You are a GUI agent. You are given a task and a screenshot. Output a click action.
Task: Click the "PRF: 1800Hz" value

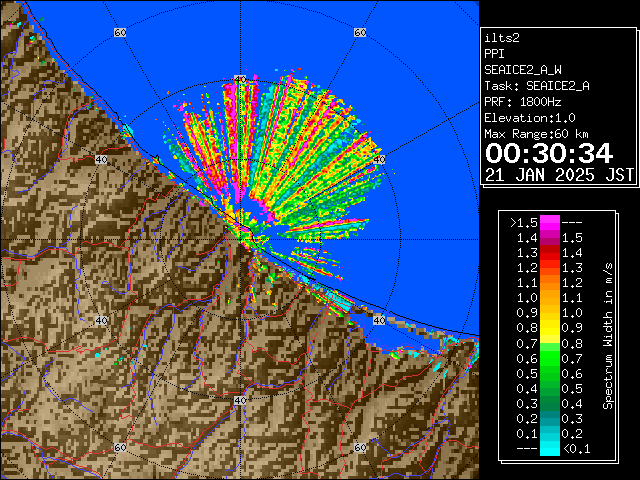tap(523, 102)
